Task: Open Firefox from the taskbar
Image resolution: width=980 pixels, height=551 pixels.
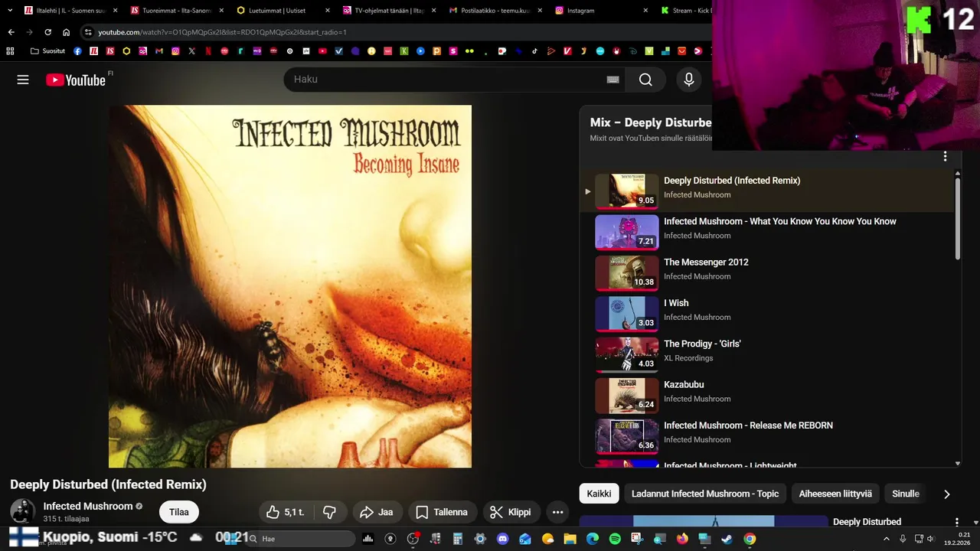Action: [682, 539]
